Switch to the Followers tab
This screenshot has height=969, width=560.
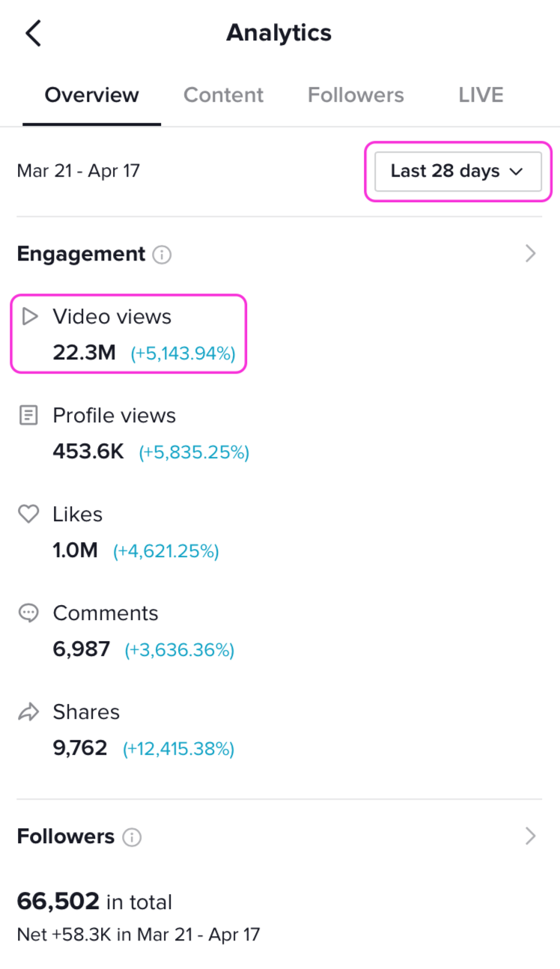356,95
